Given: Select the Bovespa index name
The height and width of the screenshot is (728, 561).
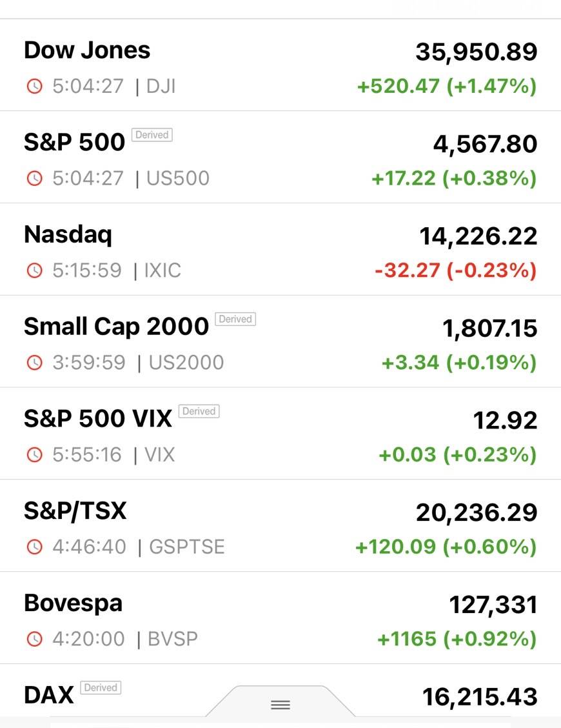Looking at the screenshot, I should tap(73, 603).
